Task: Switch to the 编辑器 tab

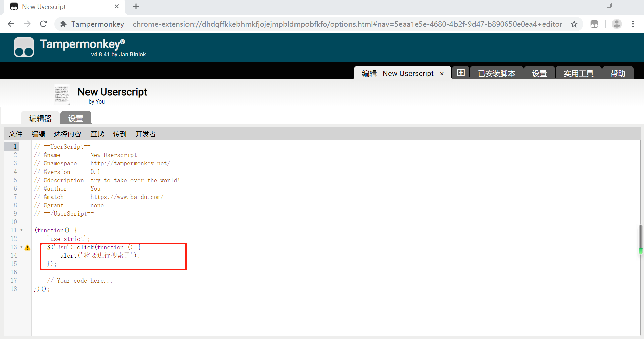Action: pyautogui.click(x=40, y=118)
